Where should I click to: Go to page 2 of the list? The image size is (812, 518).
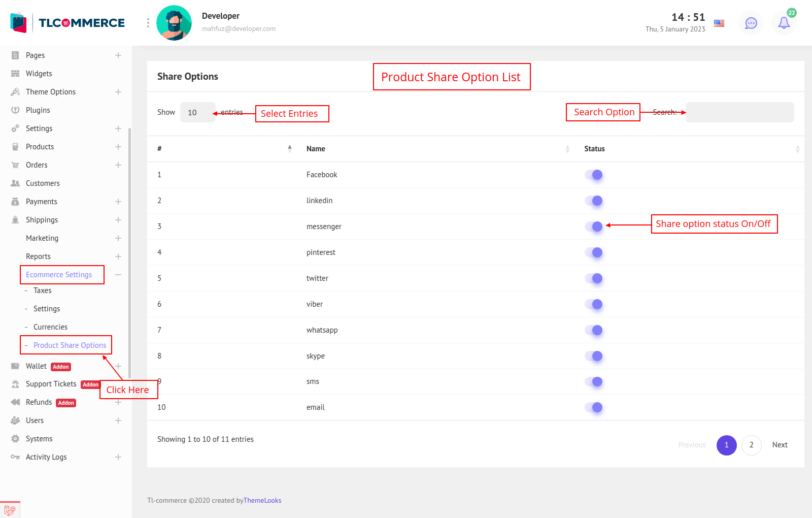pyautogui.click(x=751, y=445)
